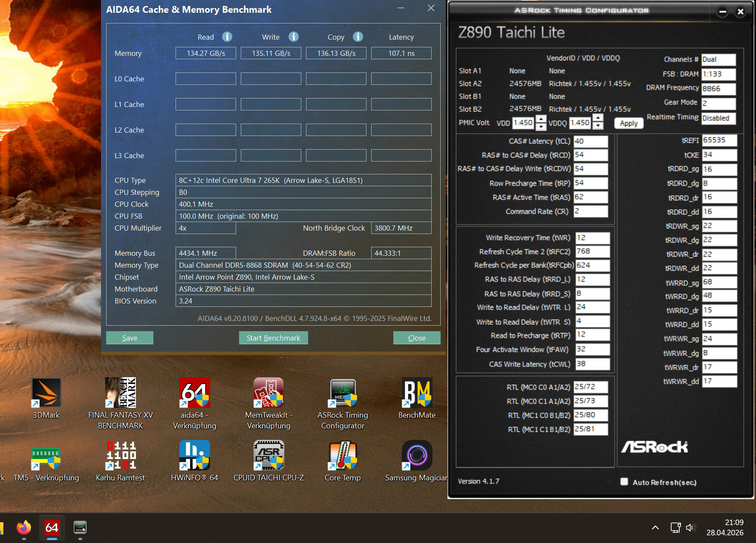Select the Karhu Ramtest desktop icon
The image size is (756, 543).
pyautogui.click(x=121, y=461)
